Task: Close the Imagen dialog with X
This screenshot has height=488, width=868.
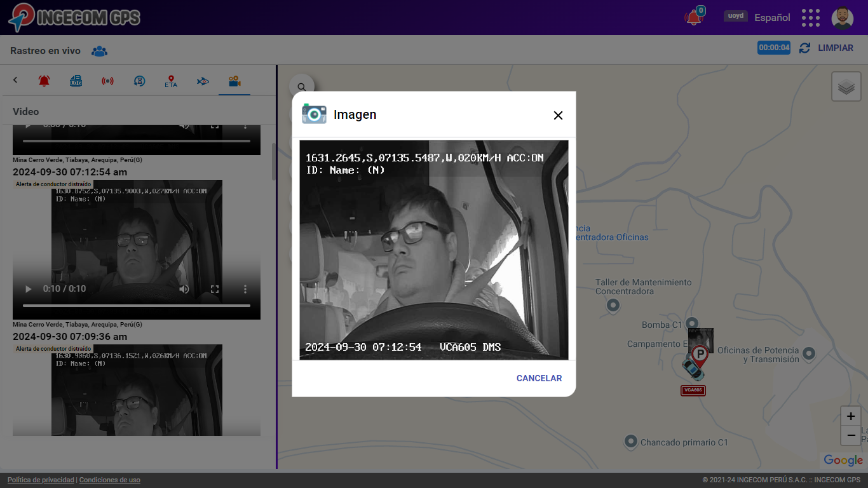Action: 558,115
